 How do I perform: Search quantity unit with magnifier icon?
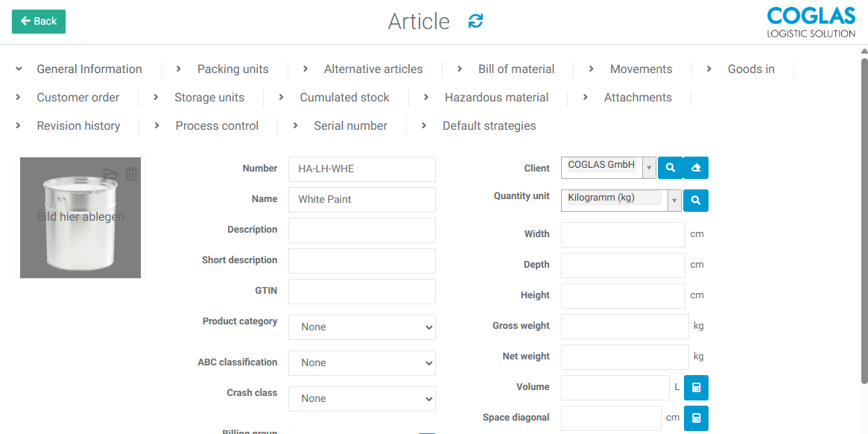(696, 201)
